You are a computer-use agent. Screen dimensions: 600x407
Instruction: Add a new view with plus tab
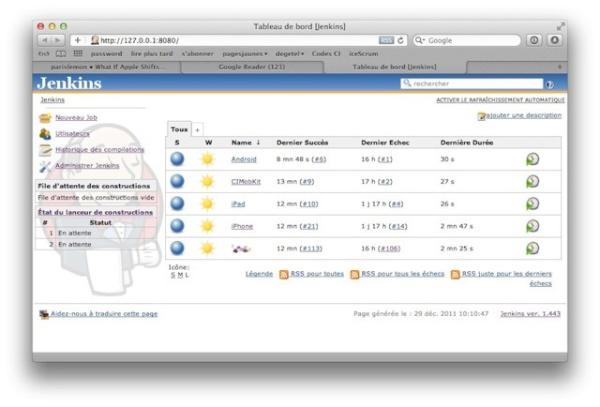[197, 130]
